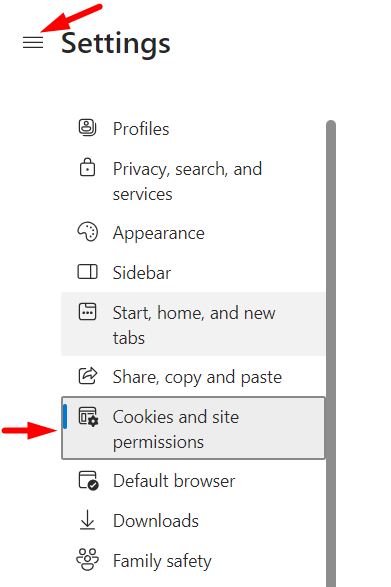Click the Share, copy and paste icon
391x587 pixels.
[x=88, y=376]
